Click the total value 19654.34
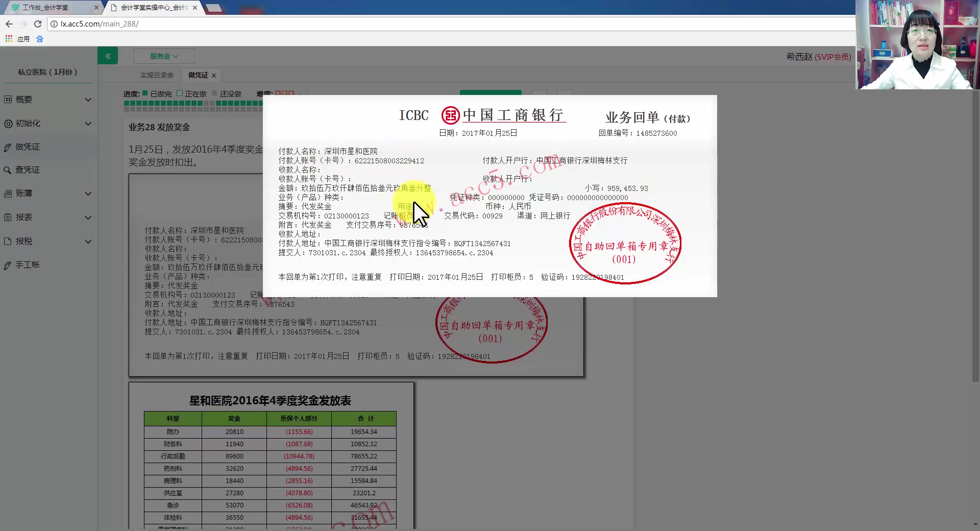 coord(364,432)
